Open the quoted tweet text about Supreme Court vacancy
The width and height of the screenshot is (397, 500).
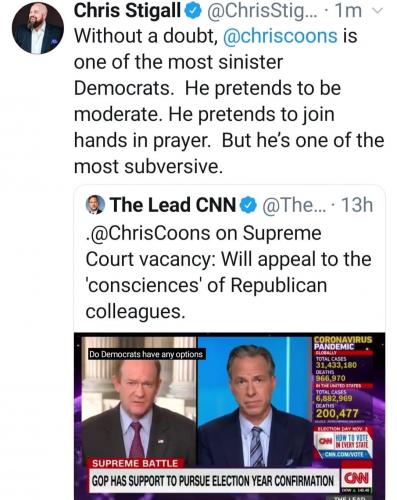[228, 272]
